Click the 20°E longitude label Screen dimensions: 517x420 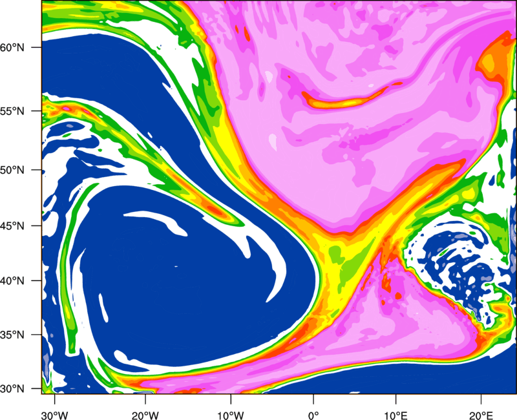click(x=481, y=415)
